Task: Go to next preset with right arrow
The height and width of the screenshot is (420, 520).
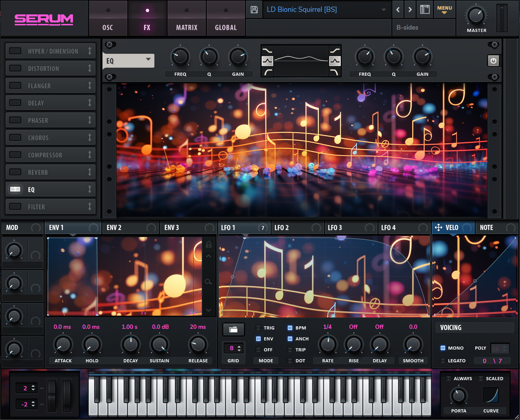Action: (x=410, y=10)
